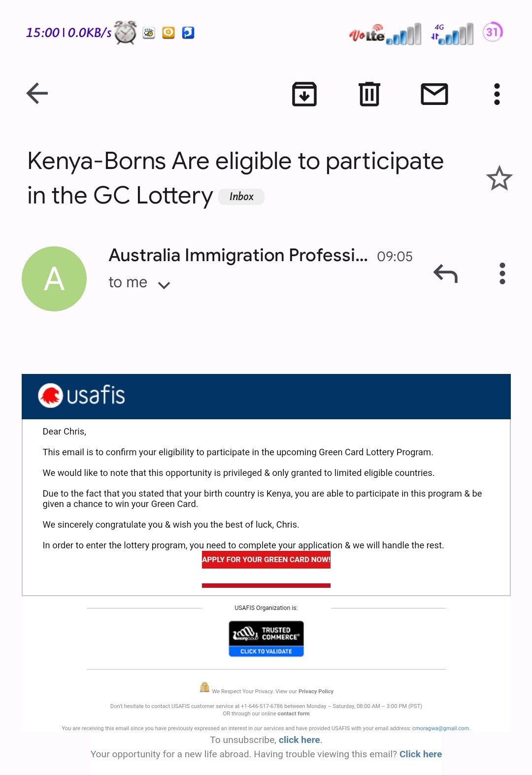Open calendar showing date 31
The image size is (532, 775).
coord(492,33)
